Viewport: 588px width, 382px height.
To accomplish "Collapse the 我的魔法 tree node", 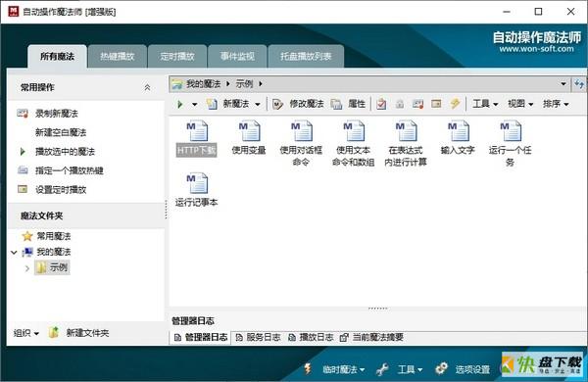I will [14, 253].
